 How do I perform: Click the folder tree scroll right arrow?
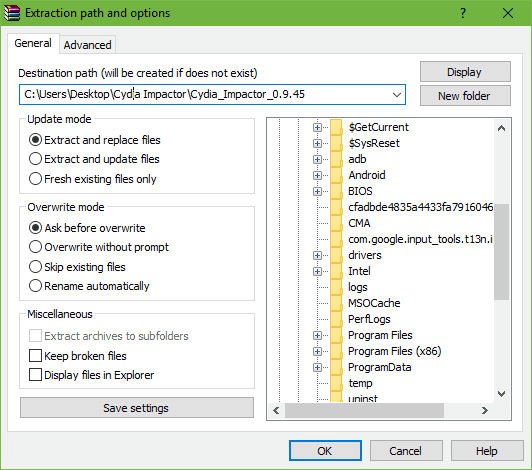[x=484, y=411]
